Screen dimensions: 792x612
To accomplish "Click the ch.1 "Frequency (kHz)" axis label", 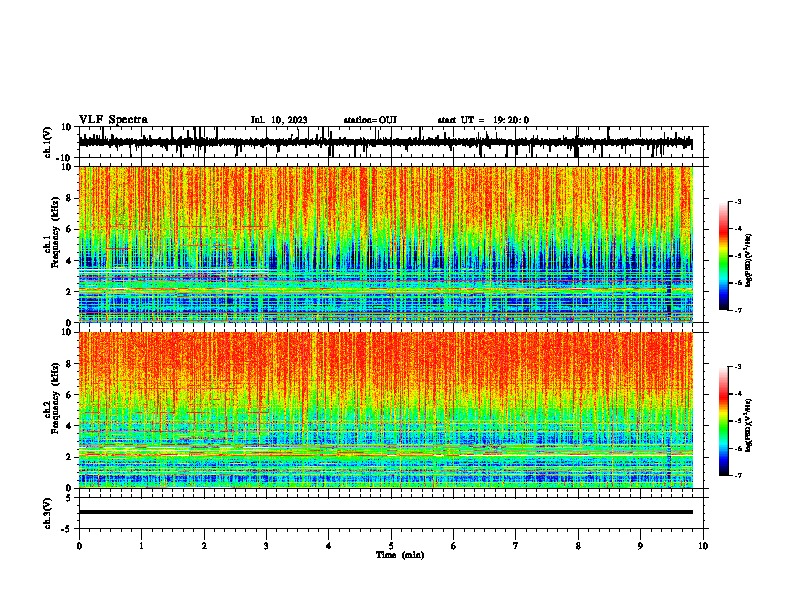I will pos(55,232).
